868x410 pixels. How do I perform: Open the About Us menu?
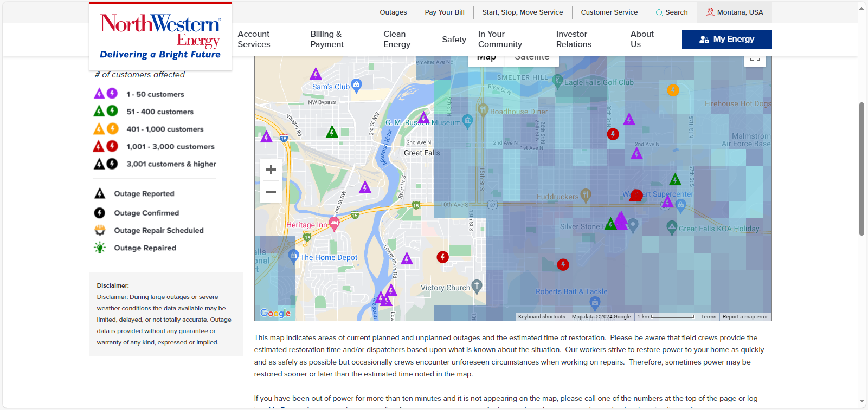point(642,39)
